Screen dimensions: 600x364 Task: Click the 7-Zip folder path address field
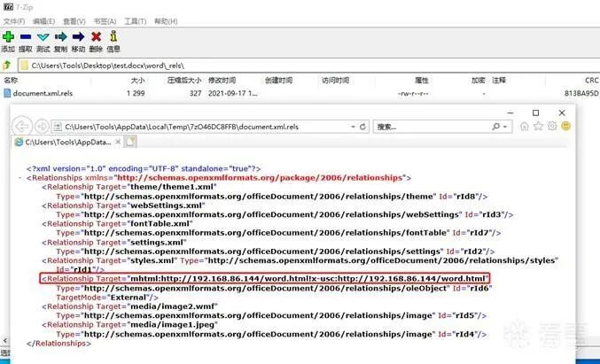[x=308, y=66]
